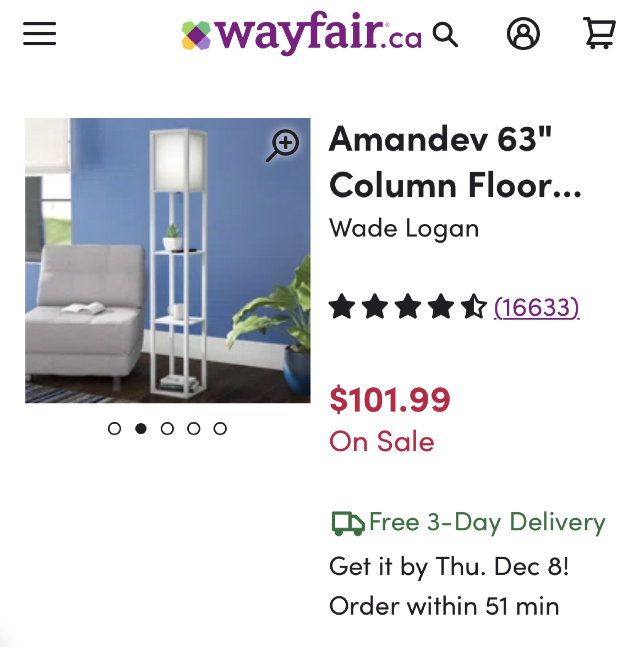Click the first filled rating star
This screenshot has width=644, height=647.
342,306
